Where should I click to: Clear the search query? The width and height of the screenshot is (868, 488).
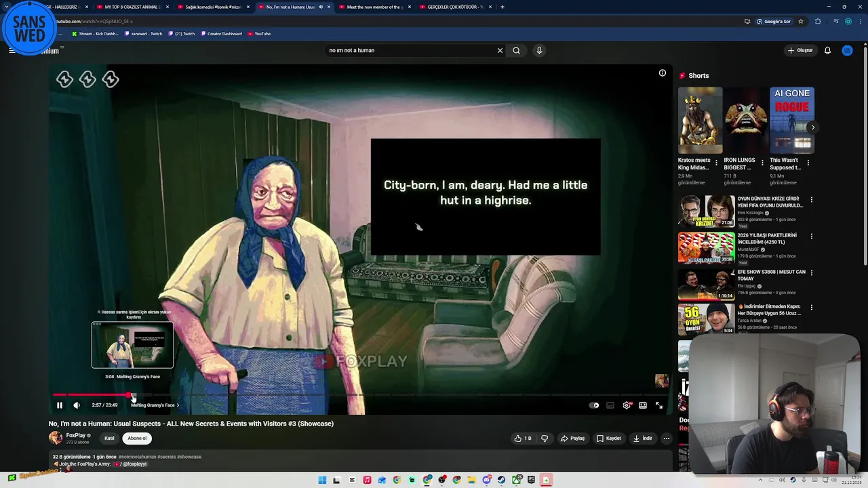(x=500, y=50)
